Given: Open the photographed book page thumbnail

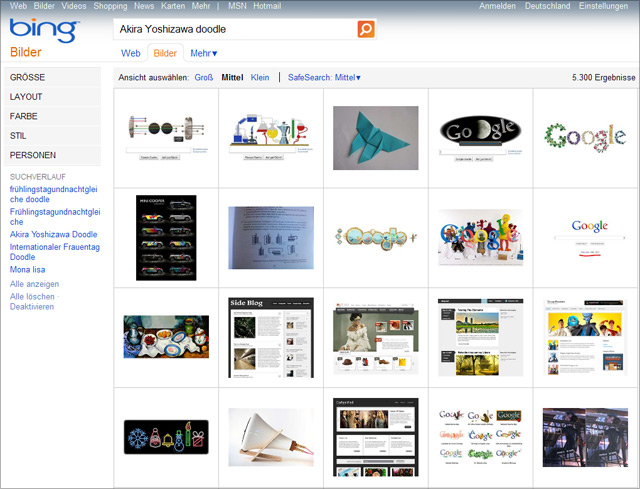Looking at the screenshot, I should 271,238.
